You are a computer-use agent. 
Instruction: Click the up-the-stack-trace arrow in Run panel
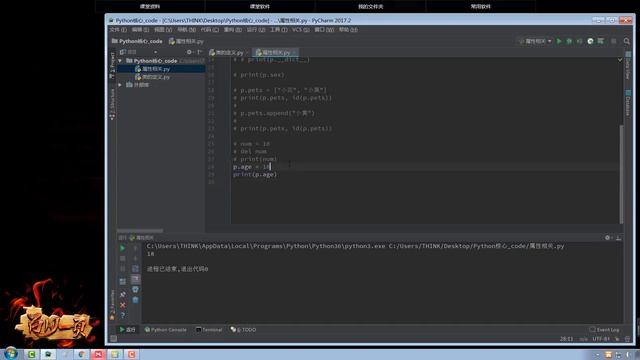pos(136,248)
